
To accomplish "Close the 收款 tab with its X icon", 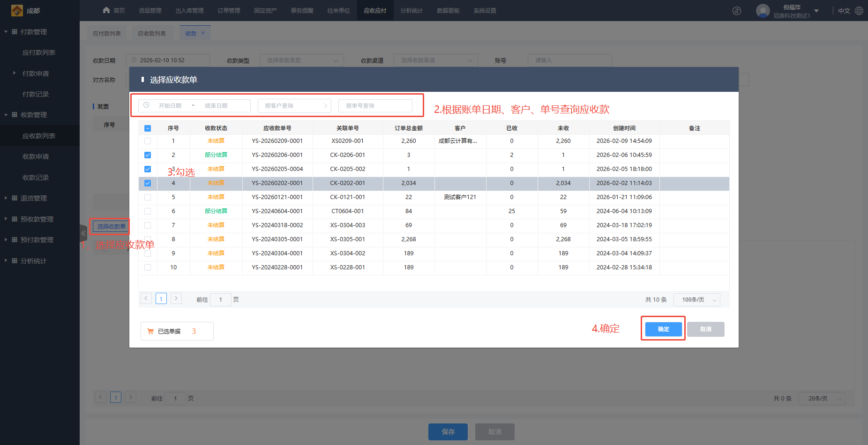I will click(203, 33).
